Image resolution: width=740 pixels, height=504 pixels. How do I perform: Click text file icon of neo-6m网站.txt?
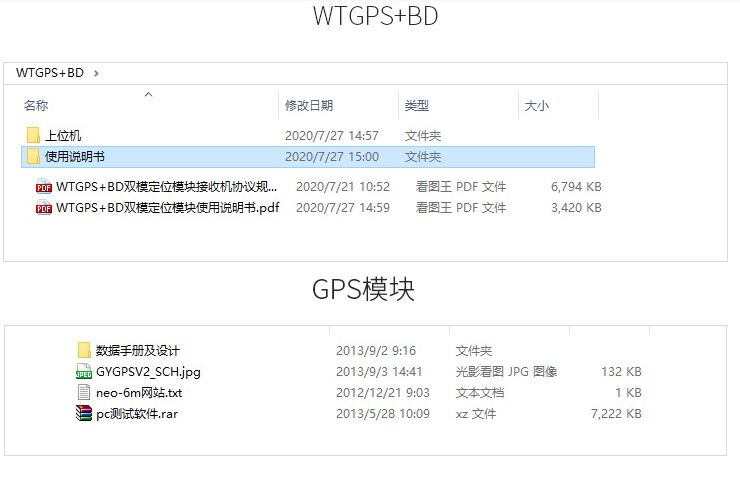tap(84, 392)
